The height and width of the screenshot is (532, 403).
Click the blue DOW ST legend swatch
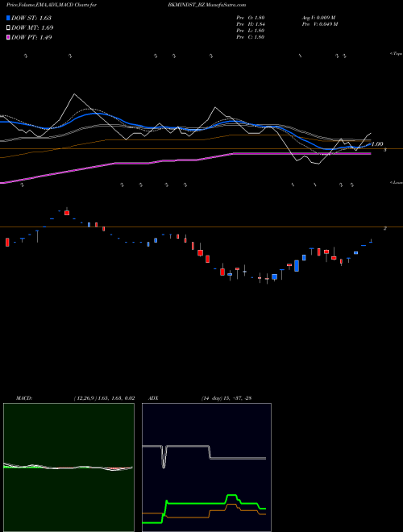tap(9, 18)
